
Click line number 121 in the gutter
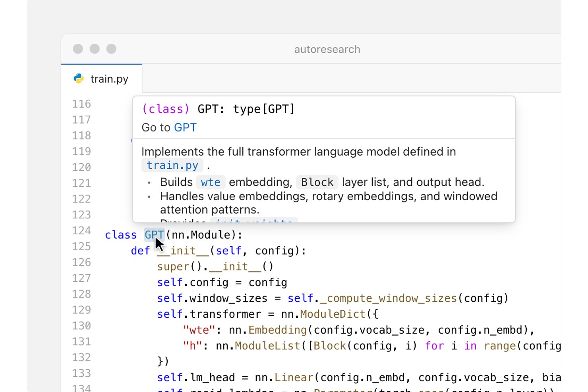tap(81, 183)
